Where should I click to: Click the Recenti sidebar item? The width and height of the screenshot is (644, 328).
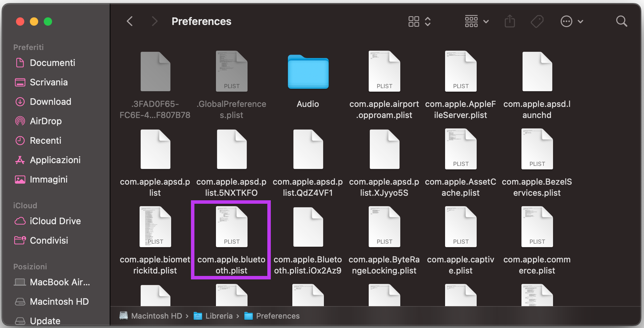46,141
